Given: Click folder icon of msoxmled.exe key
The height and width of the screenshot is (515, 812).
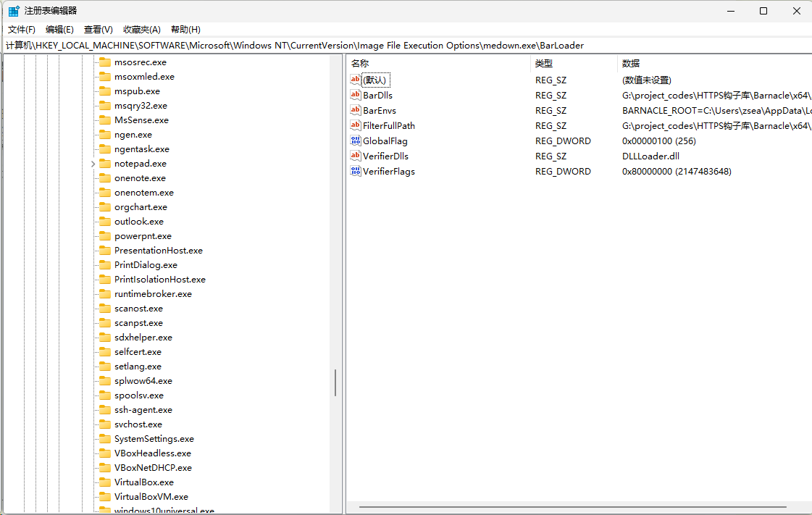Looking at the screenshot, I should tap(105, 77).
